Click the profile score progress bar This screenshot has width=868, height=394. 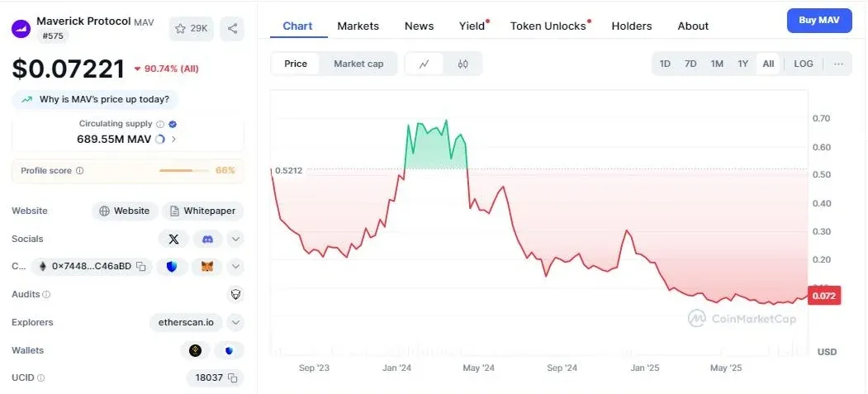click(184, 170)
